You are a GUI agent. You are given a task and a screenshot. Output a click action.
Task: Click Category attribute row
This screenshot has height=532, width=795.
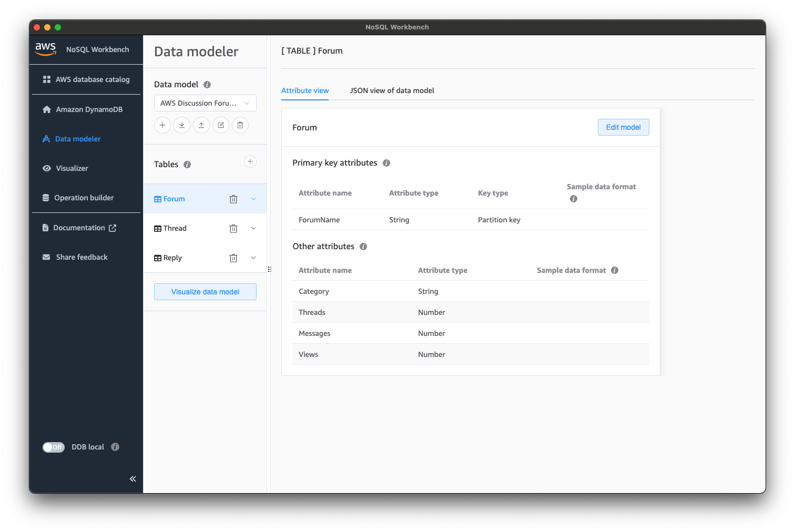[471, 291]
